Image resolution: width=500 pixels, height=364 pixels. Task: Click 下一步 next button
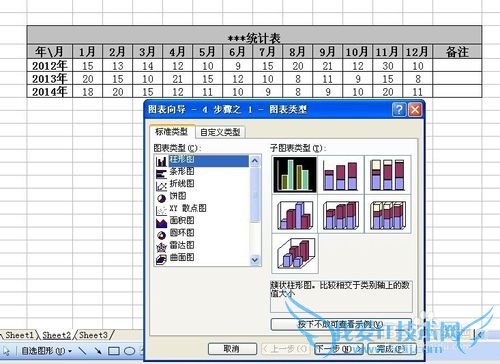[338, 349]
